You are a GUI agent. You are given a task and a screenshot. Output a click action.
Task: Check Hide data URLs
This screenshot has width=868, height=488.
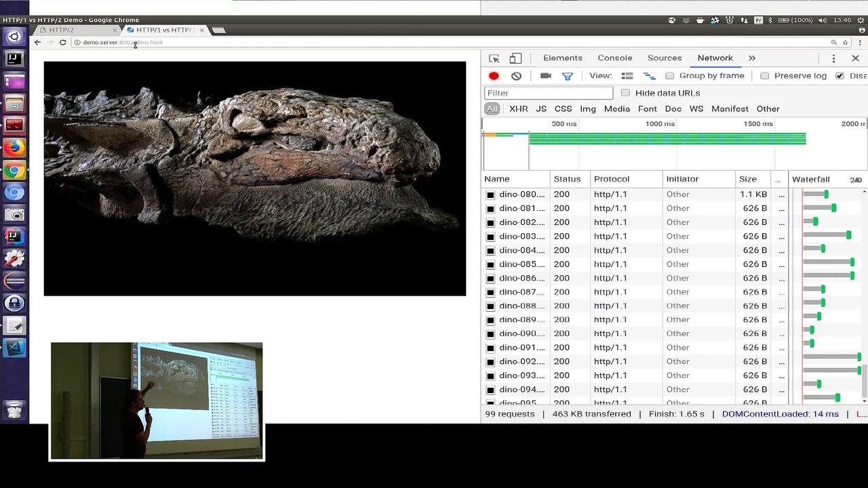(625, 93)
